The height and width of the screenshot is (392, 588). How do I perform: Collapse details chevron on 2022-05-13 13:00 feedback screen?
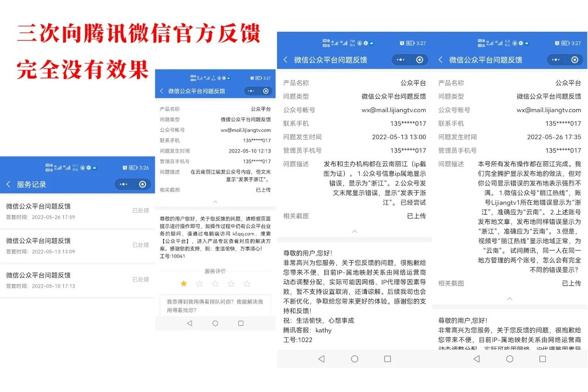point(354,231)
